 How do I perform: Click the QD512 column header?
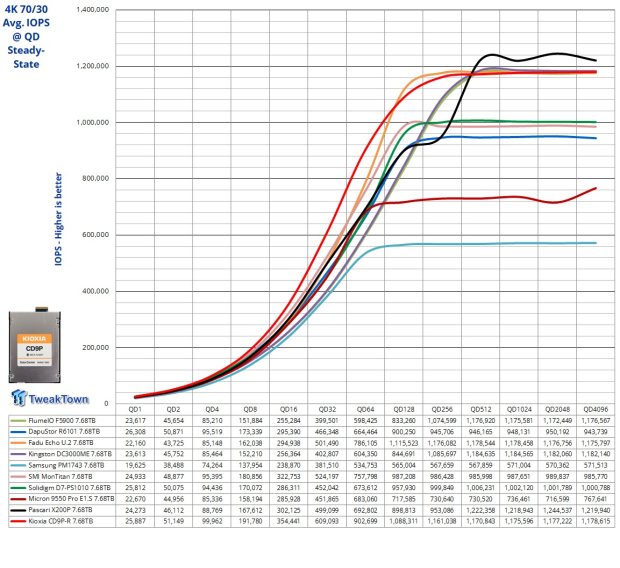pyautogui.click(x=480, y=409)
